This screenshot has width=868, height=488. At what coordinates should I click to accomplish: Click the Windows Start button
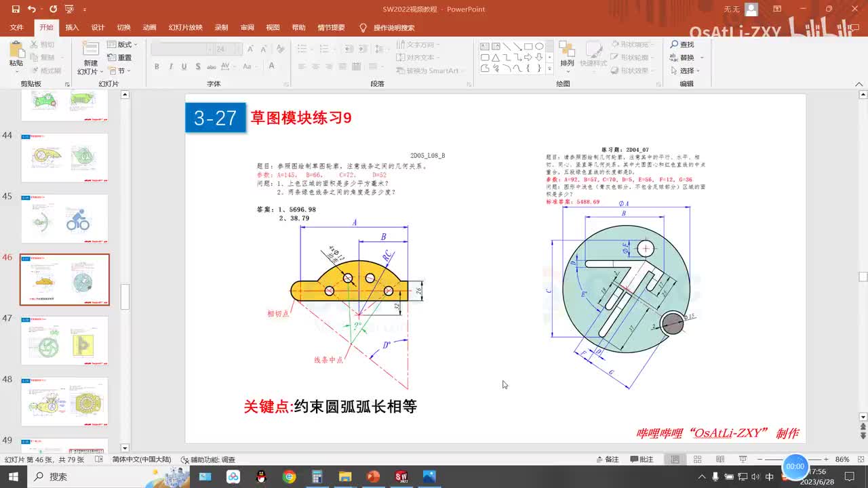14,476
